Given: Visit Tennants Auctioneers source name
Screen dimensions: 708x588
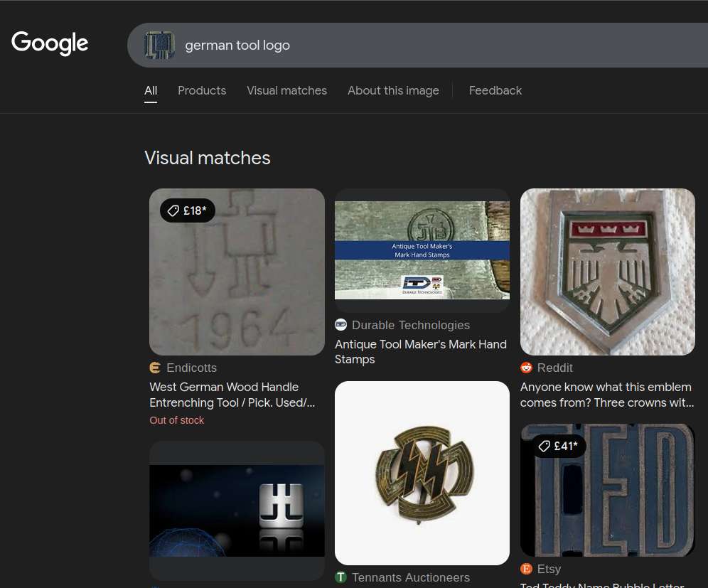Looking at the screenshot, I should [411, 577].
